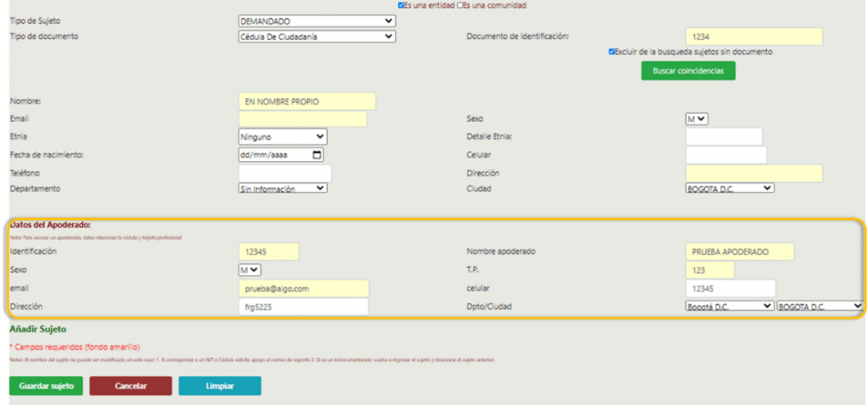The width and height of the screenshot is (868, 405).
Task: Open calendar picker in Fecha de nacimiento
Action: point(317,155)
